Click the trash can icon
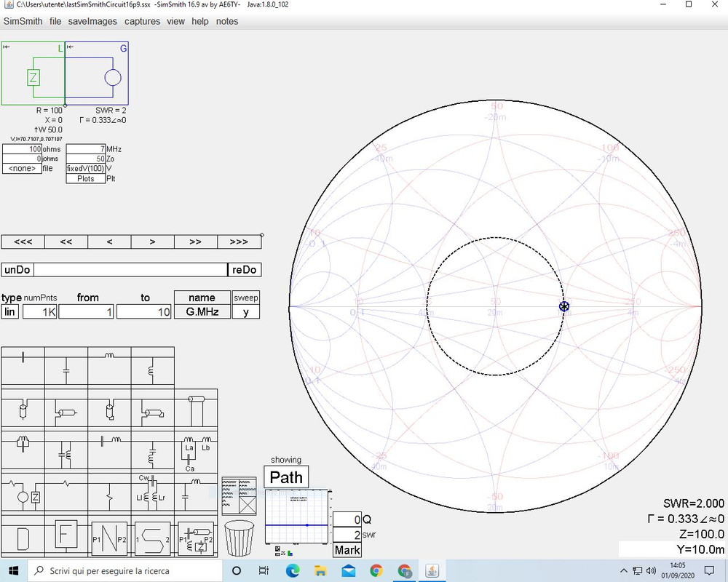This screenshot has height=582, width=728. pos(239,538)
